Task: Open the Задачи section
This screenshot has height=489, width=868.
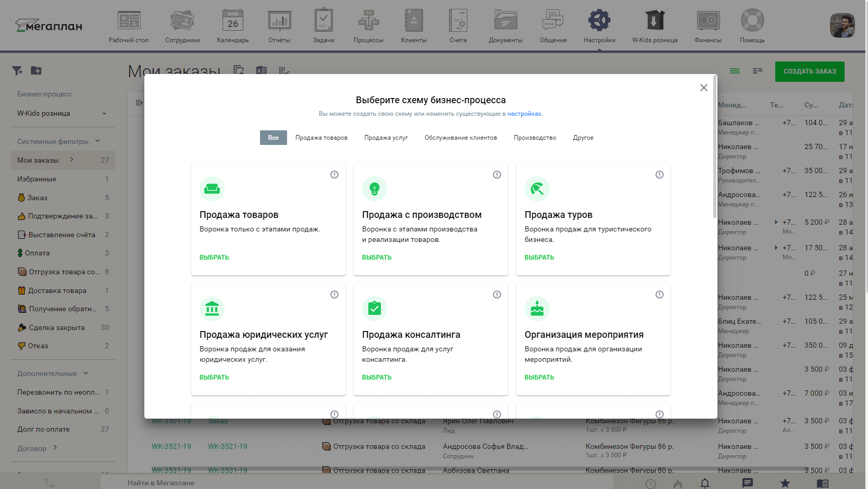Action: click(324, 26)
